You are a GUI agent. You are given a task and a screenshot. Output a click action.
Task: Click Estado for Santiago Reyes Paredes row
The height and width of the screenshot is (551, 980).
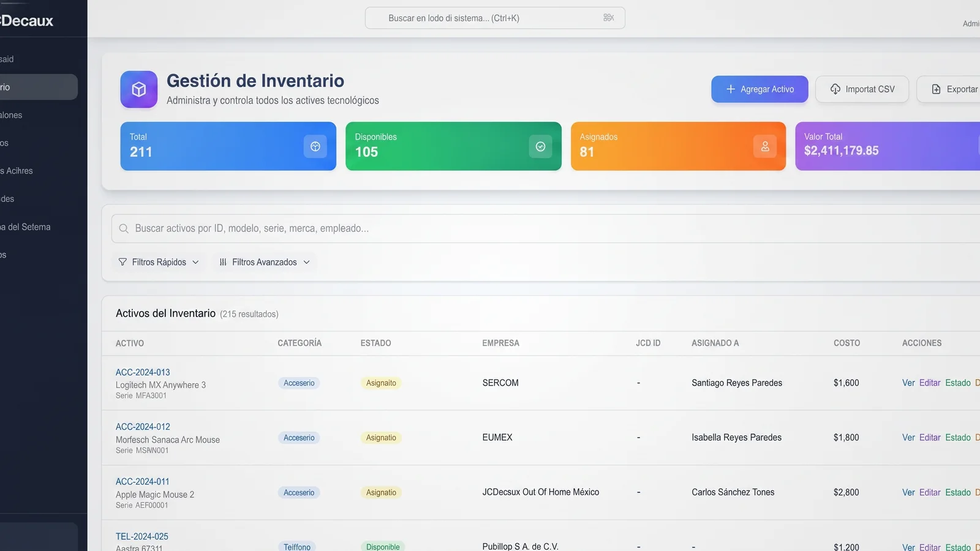pos(958,383)
